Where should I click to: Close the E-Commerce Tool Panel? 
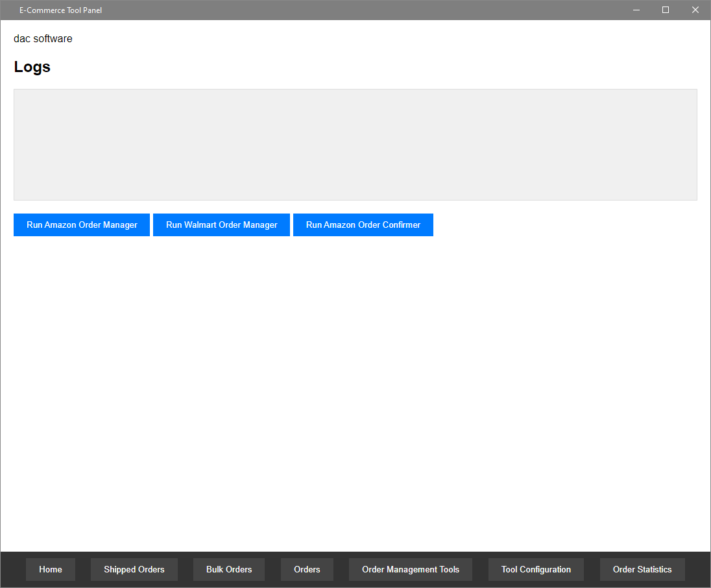(695, 10)
